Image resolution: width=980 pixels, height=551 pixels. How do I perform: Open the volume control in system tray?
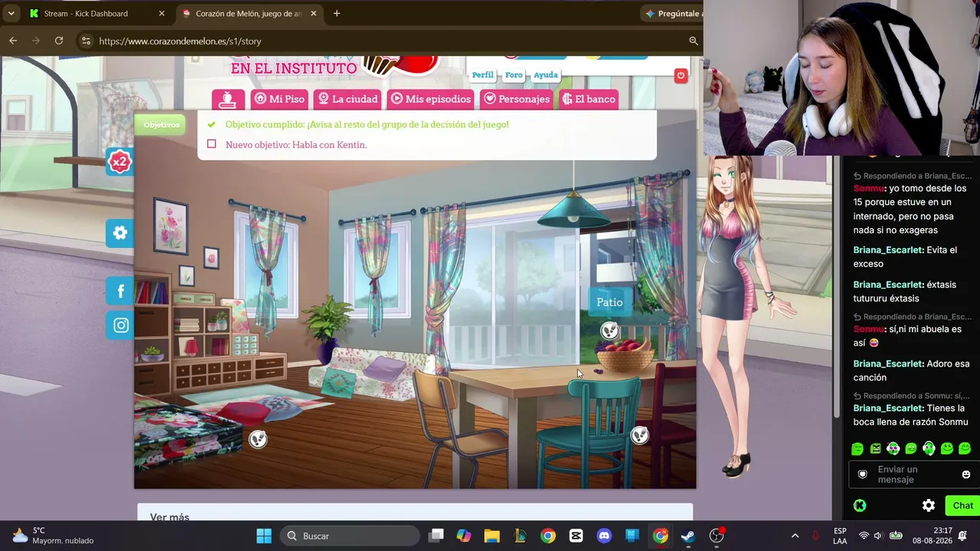point(878,536)
